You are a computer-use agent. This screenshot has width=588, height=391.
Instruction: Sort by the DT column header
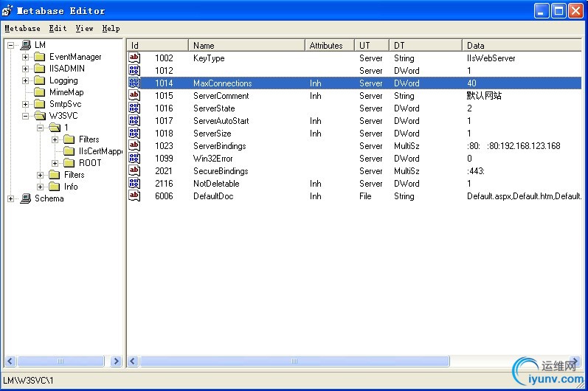pos(425,45)
